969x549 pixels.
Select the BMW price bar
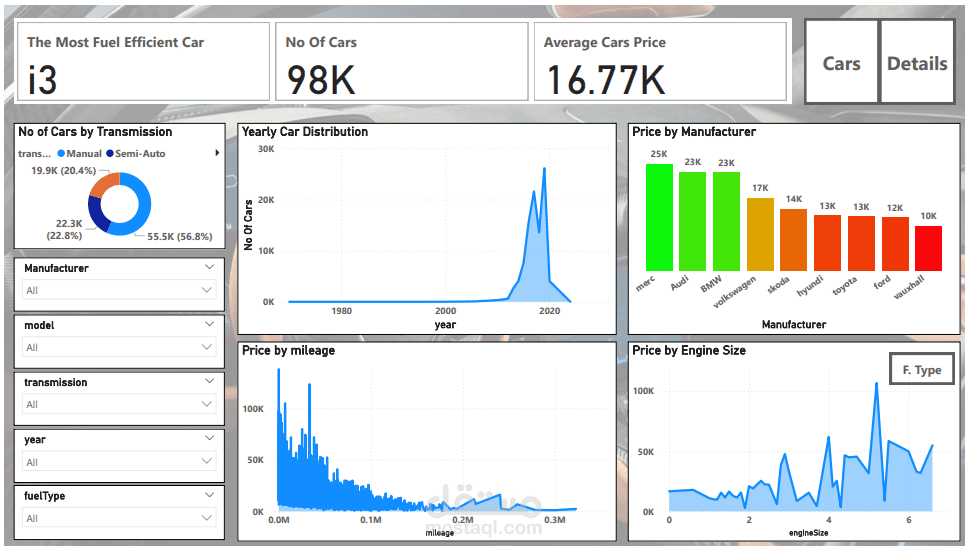click(726, 221)
